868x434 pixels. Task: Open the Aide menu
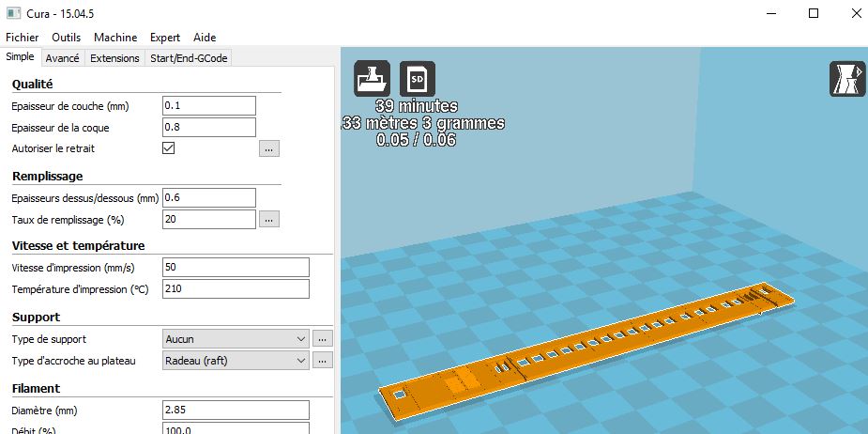205,38
